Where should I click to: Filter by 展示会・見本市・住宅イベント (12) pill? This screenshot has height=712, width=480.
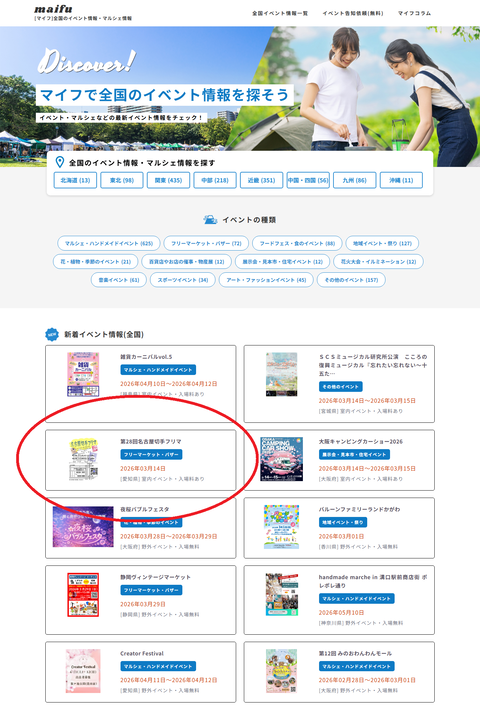pyautogui.click(x=282, y=262)
